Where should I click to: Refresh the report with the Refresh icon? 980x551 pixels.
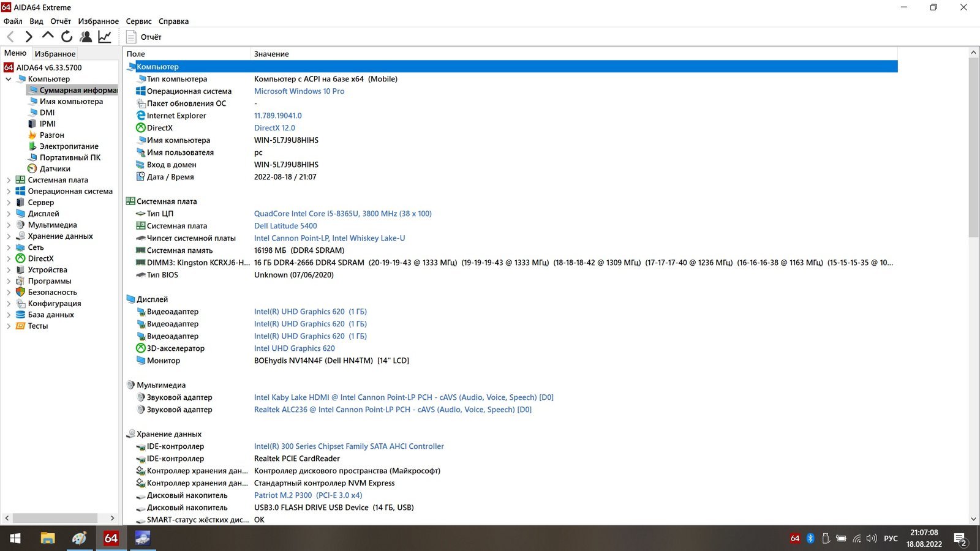click(x=67, y=37)
